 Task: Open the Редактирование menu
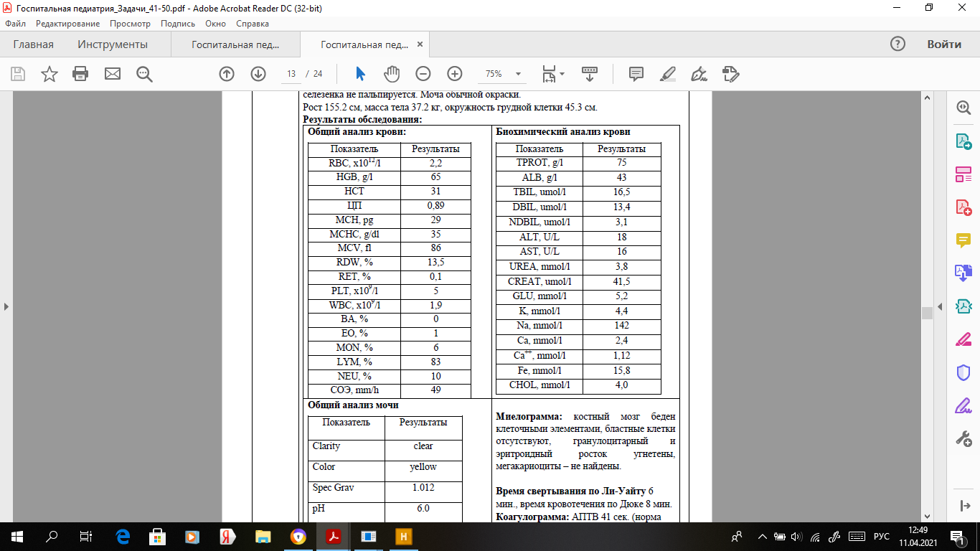coord(69,24)
